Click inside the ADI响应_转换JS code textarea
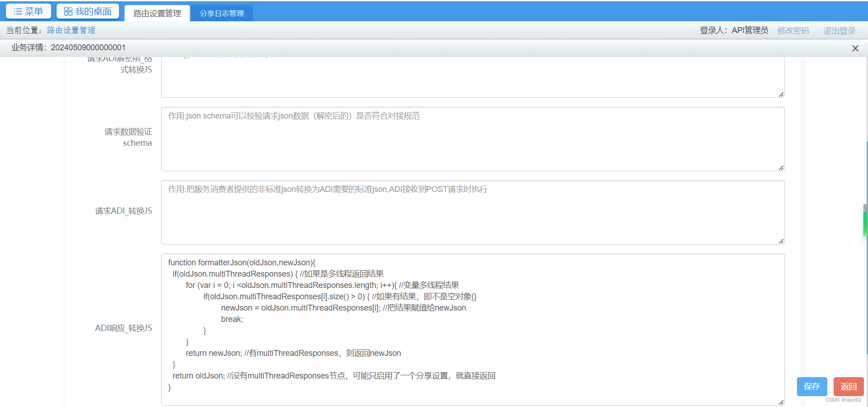Screen dimensions: 868x407 [472, 330]
